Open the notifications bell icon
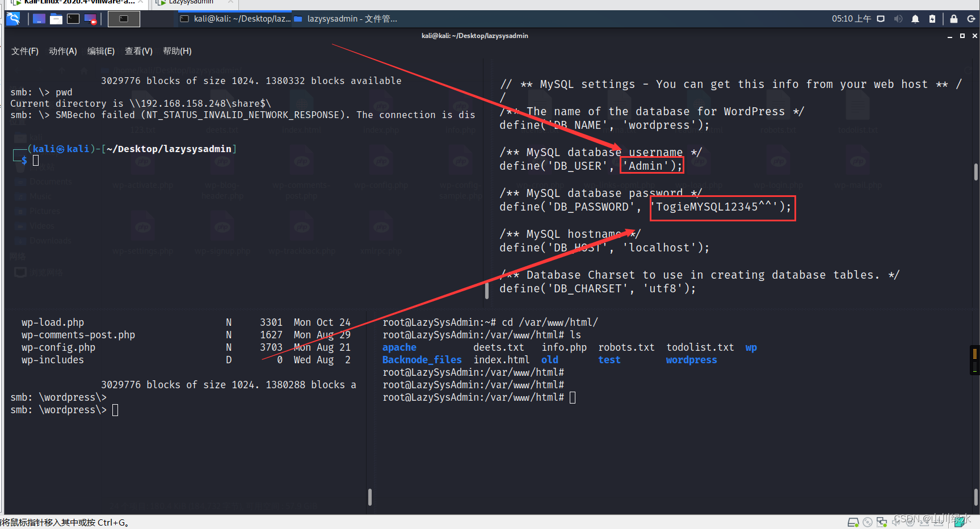Image resolution: width=980 pixels, height=529 pixels. [915, 19]
